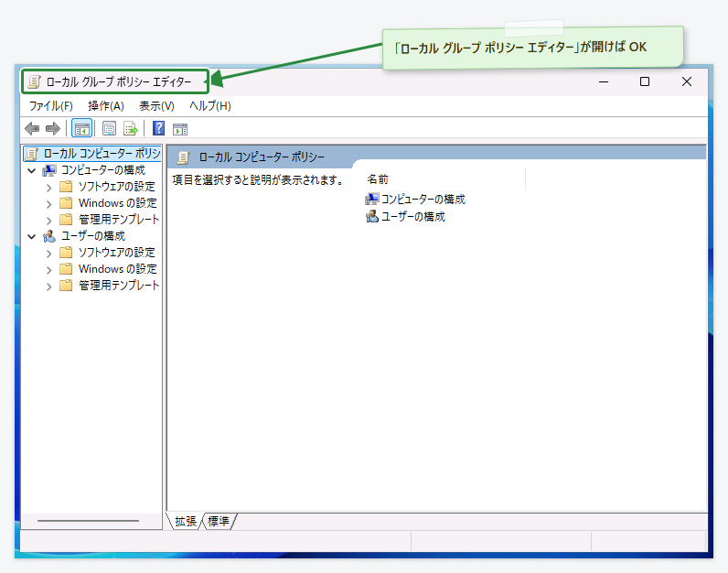The image size is (728, 573).
Task: Open the 表示(V) menu
Action: 156,106
